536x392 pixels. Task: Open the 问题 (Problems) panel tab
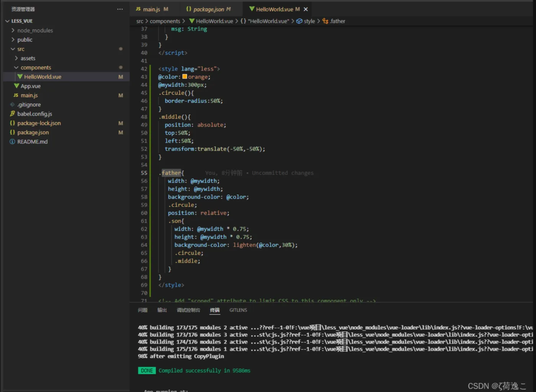143,310
